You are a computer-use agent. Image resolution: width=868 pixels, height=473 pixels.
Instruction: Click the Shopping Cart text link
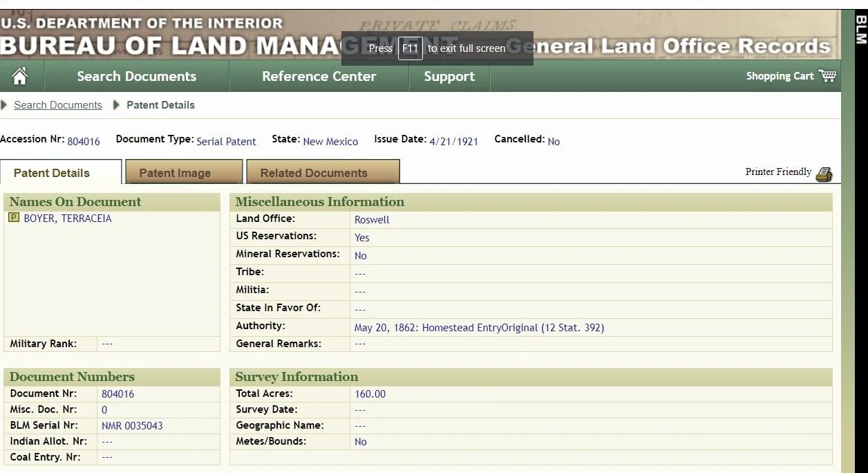pyautogui.click(x=780, y=76)
